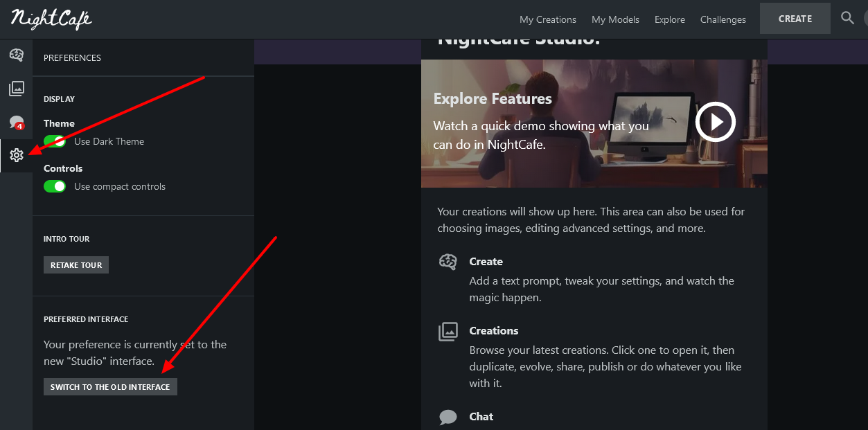The width and height of the screenshot is (868, 430).
Task: Click the search magnifier icon
Action: click(847, 18)
